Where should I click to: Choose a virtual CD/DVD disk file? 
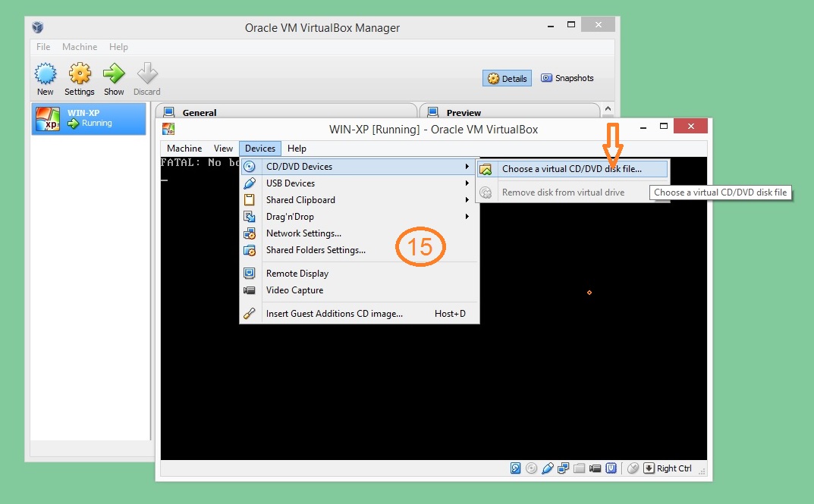click(x=571, y=169)
